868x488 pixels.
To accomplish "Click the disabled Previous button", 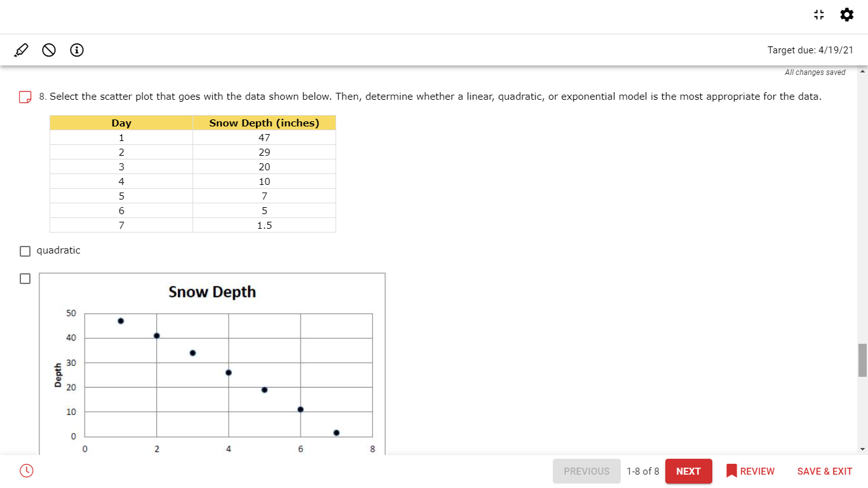I will coord(586,471).
